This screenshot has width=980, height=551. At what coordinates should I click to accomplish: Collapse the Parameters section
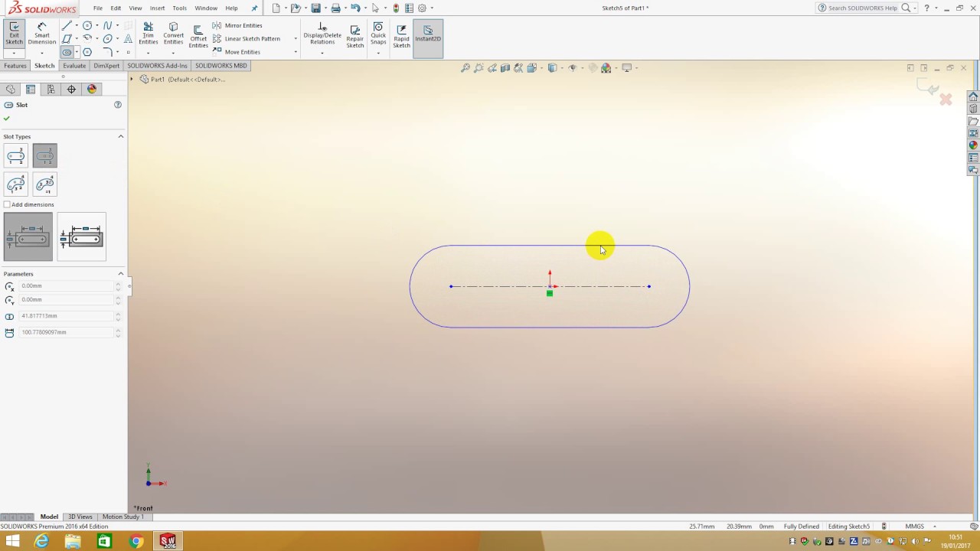tap(120, 273)
